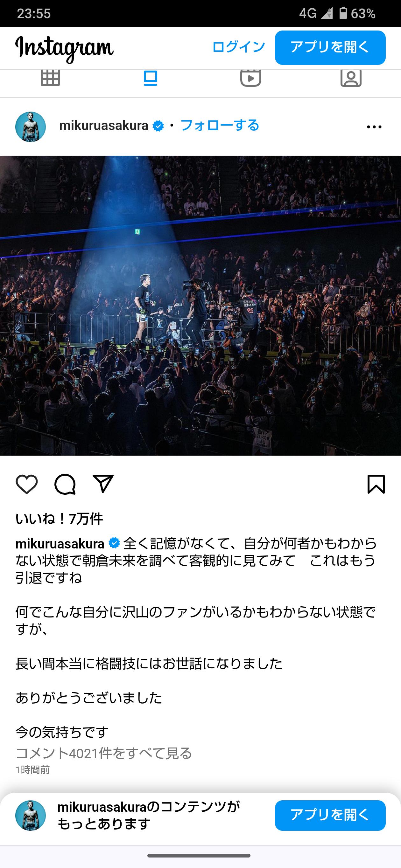Open mikuruasakura's profile picture in header
Image resolution: width=401 pixels, height=868 pixels.
(x=30, y=127)
